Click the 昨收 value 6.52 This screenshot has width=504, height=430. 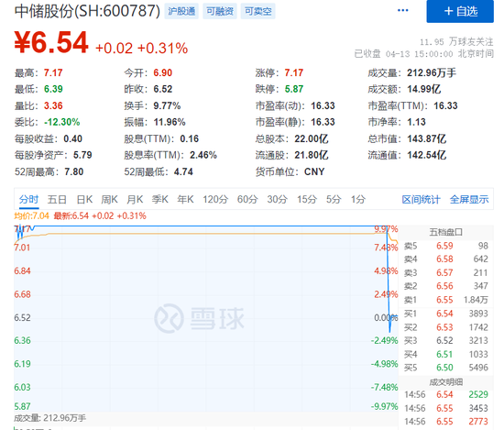[x=162, y=89]
